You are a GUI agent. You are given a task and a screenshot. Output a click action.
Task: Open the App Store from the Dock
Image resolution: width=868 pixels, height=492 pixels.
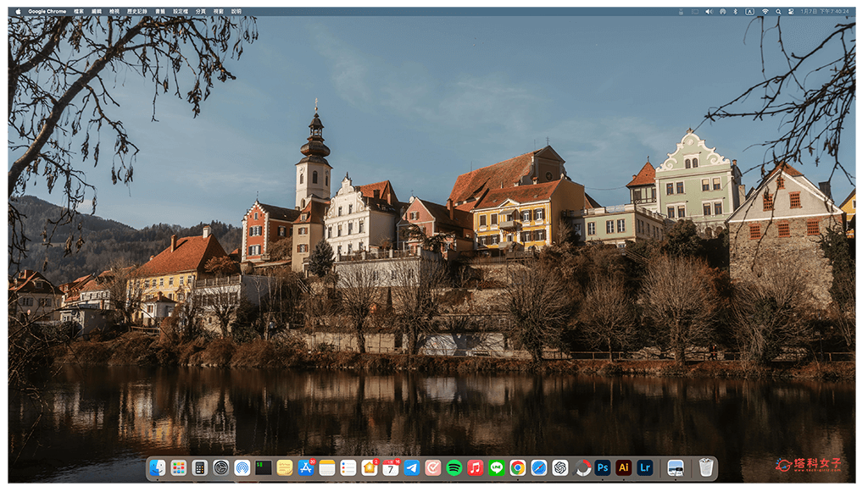306,468
